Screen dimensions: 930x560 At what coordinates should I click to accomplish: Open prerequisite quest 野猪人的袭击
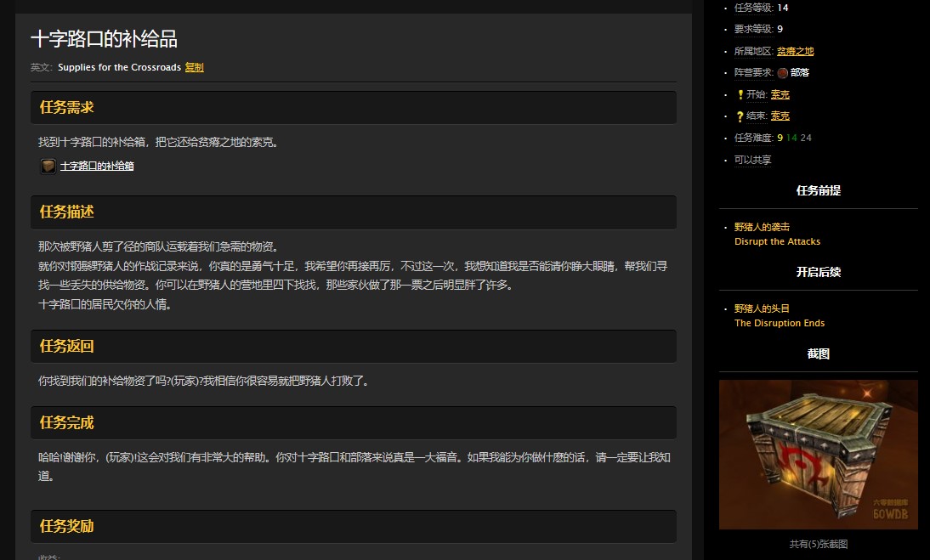(x=763, y=226)
